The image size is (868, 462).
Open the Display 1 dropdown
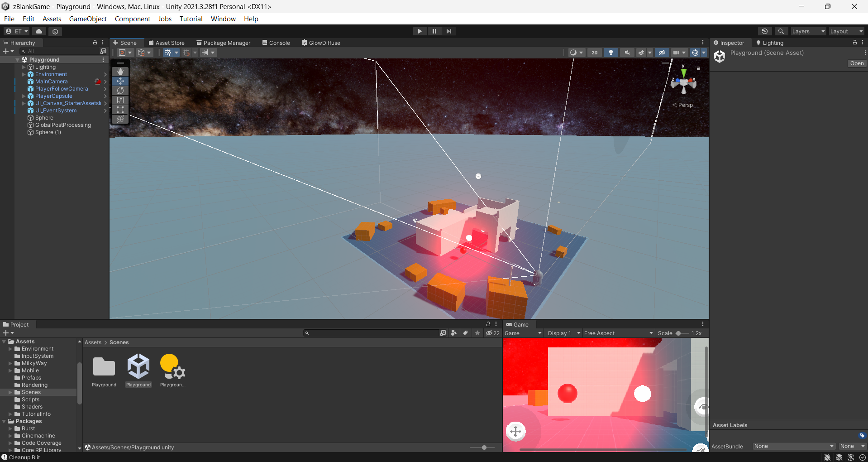pyautogui.click(x=563, y=333)
